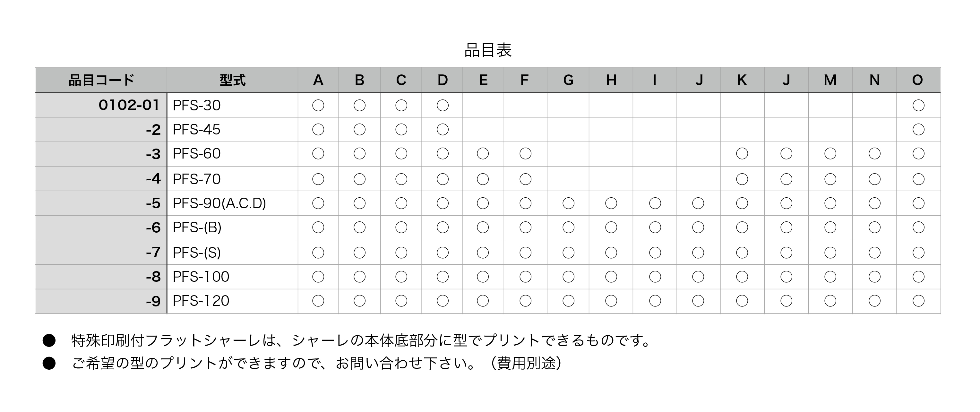Click the PFS-60 circle in column K
The height and width of the screenshot is (412, 980).
click(742, 154)
